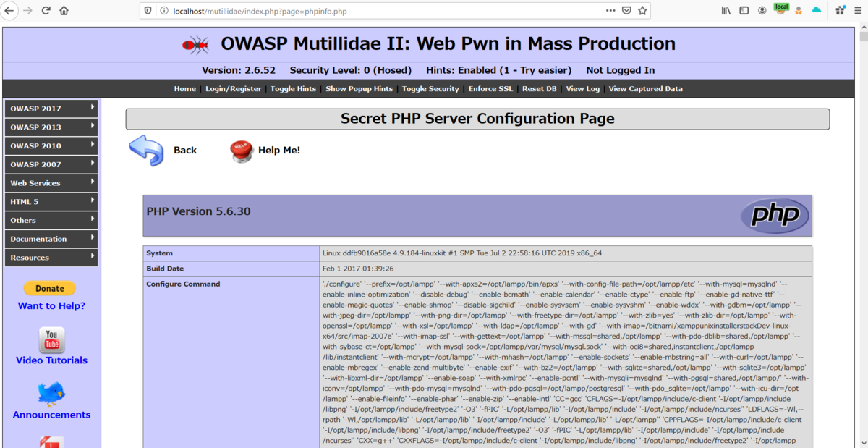
Task: Open page actions three-dot menu
Action: click(610, 11)
